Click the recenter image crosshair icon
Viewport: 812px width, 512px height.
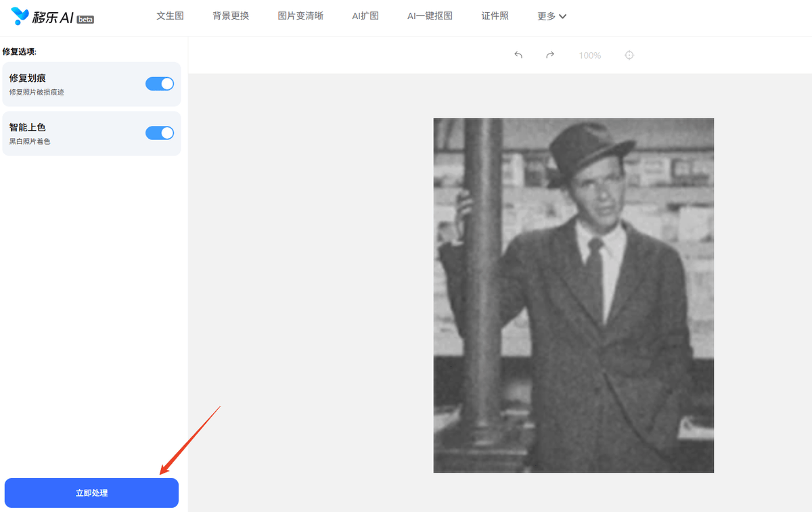point(629,55)
